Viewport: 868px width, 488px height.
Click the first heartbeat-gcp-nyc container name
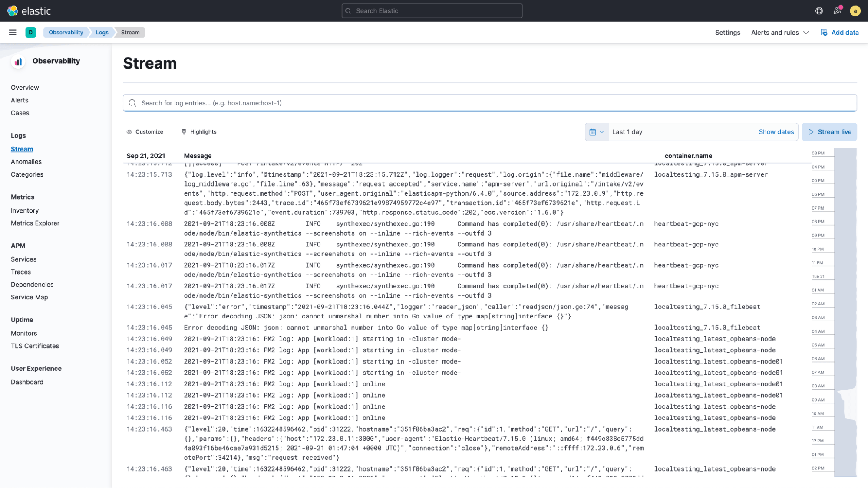(686, 224)
